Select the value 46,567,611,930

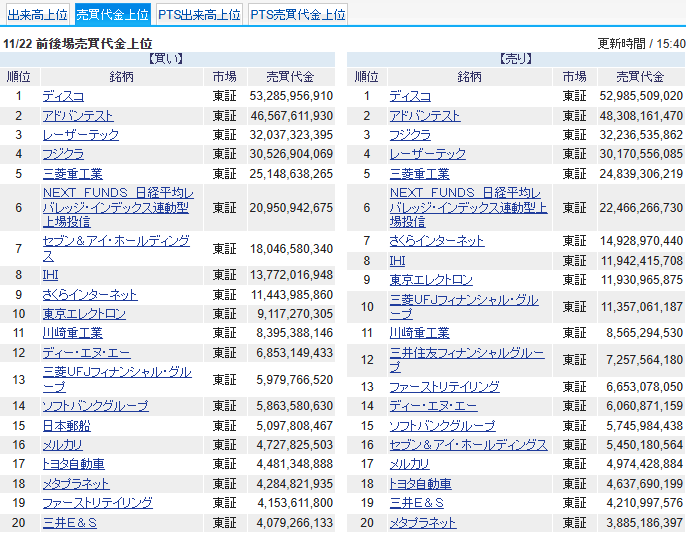292,116
